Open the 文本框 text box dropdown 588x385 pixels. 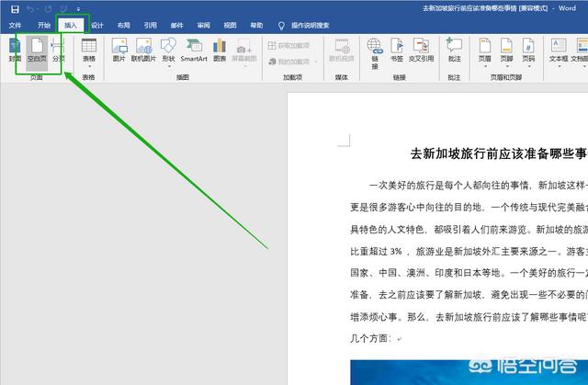coord(559,52)
